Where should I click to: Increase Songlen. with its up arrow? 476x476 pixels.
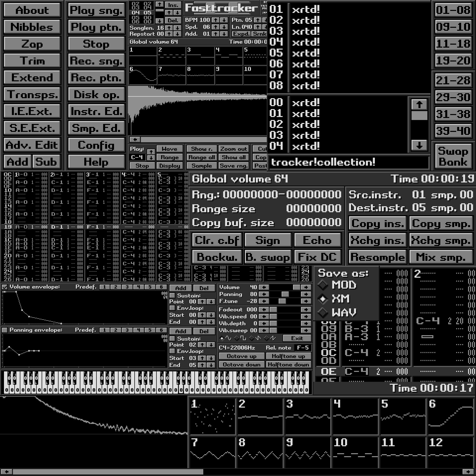coord(169,28)
